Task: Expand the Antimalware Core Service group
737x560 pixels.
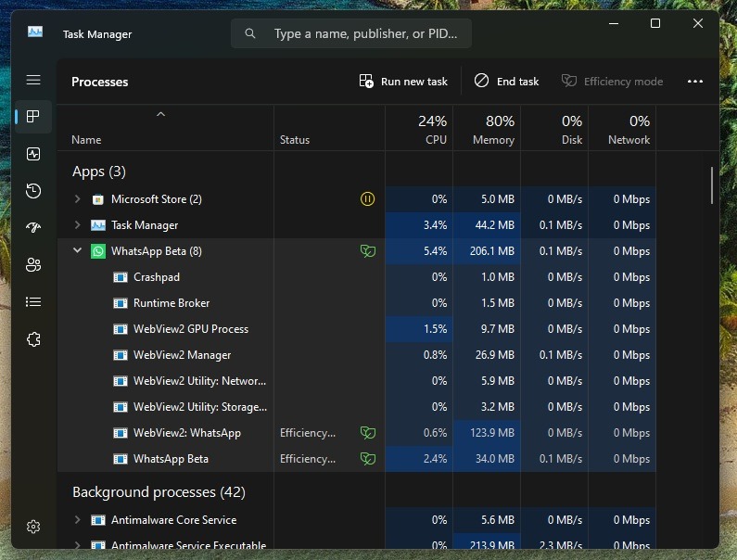Action: 78,520
